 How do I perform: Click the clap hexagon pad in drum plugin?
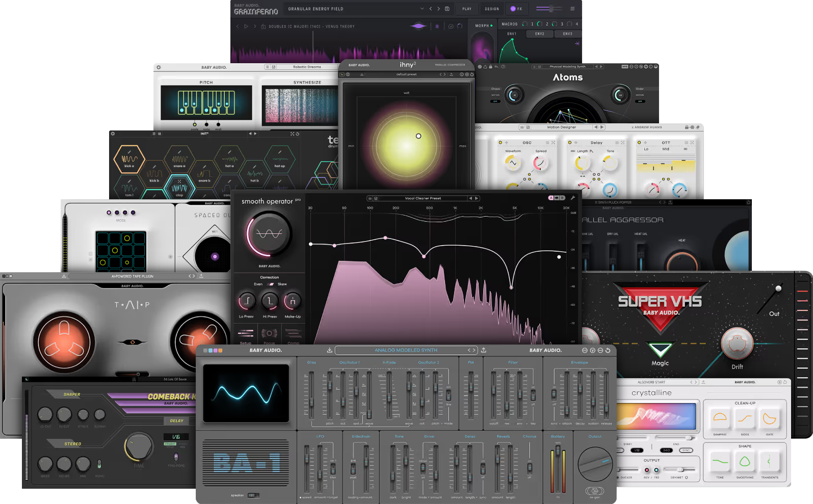click(x=179, y=187)
